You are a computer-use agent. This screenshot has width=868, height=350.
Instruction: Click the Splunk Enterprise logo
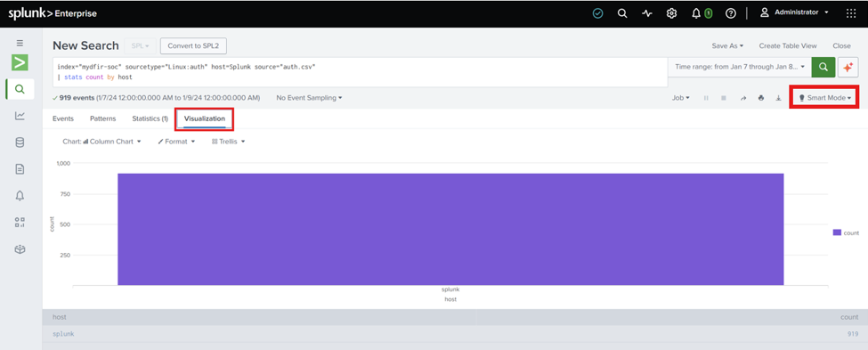click(x=53, y=13)
